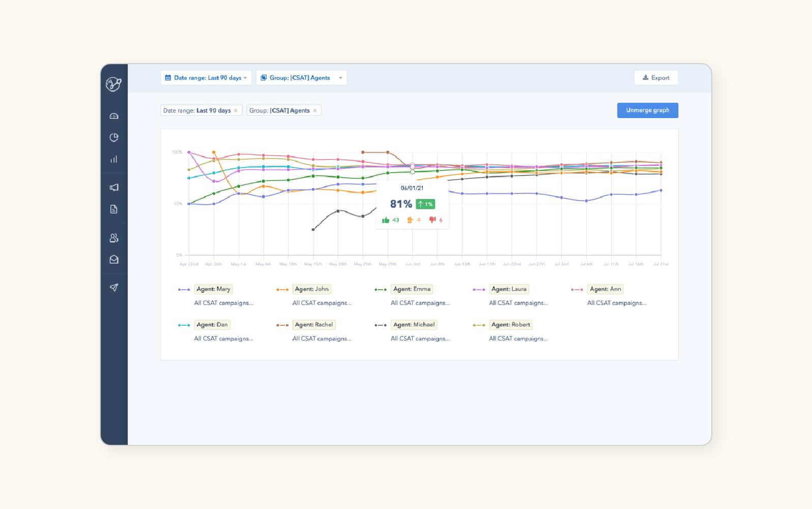812x509 pixels.
Task: Select the bar chart analytics icon
Action: (114, 159)
